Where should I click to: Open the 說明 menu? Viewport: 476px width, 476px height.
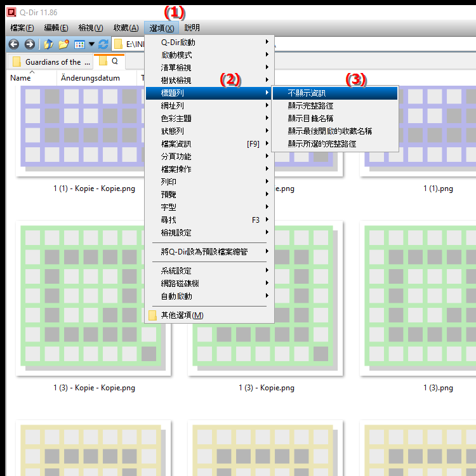click(192, 28)
